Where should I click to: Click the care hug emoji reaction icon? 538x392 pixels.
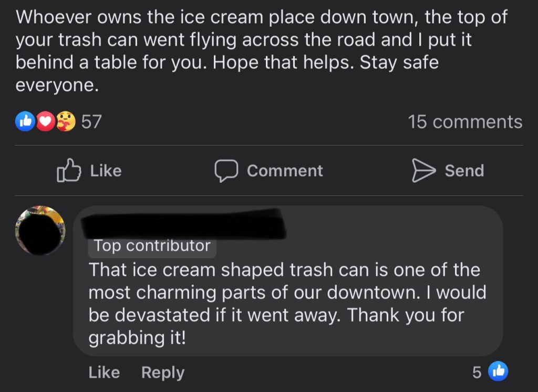tap(65, 122)
